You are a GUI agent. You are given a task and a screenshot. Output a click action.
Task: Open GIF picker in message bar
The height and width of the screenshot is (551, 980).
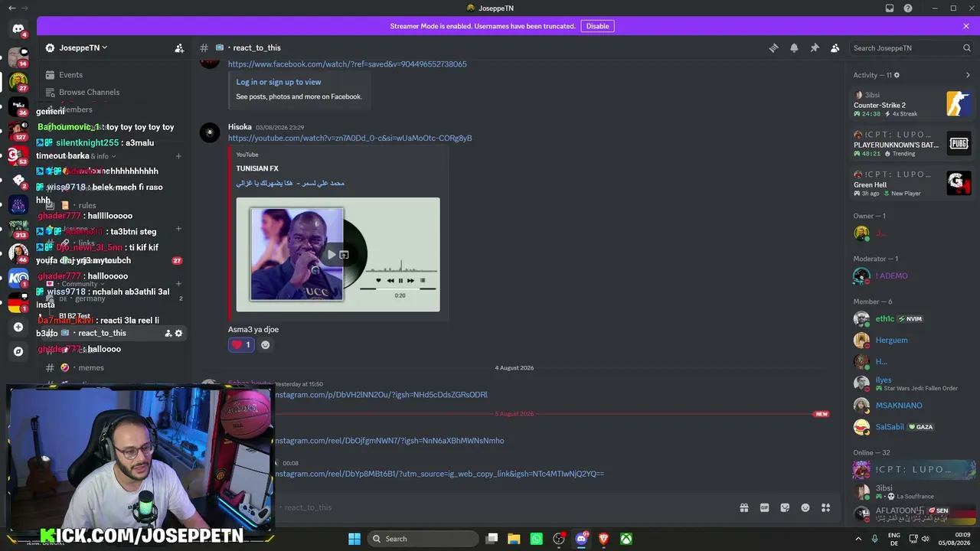coord(764,507)
